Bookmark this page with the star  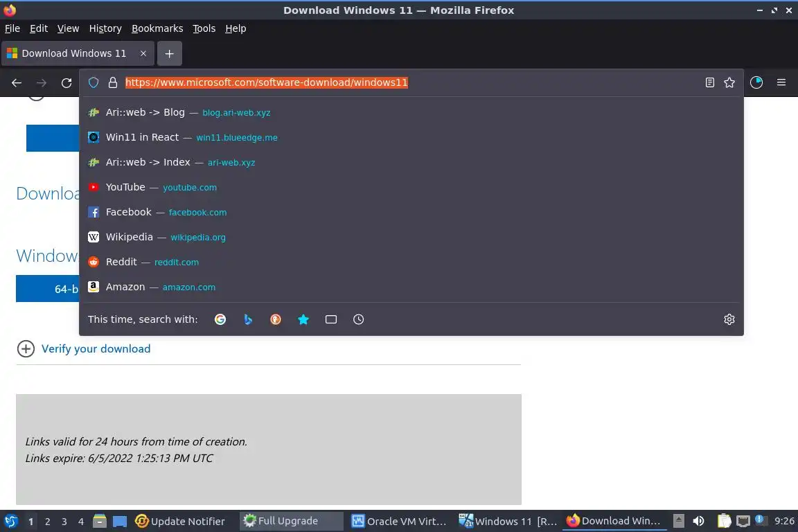coord(729,82)
